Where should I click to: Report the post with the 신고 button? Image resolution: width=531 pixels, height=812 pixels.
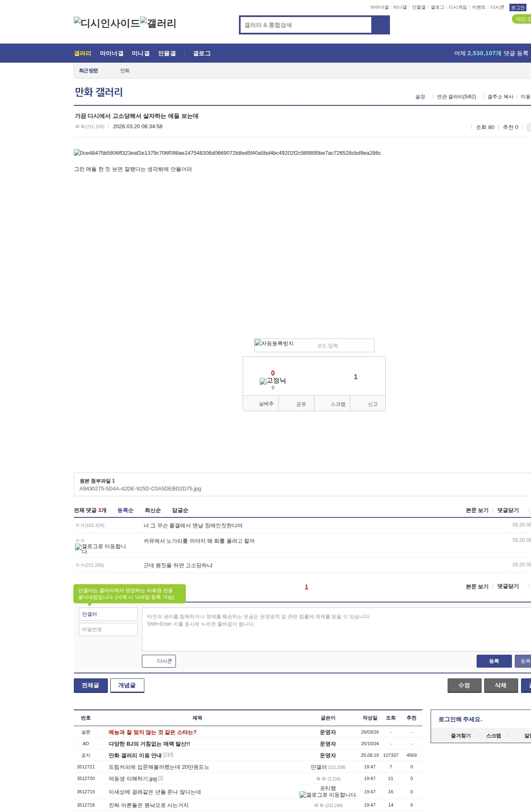pyautogui.click(x=368, y=404)
